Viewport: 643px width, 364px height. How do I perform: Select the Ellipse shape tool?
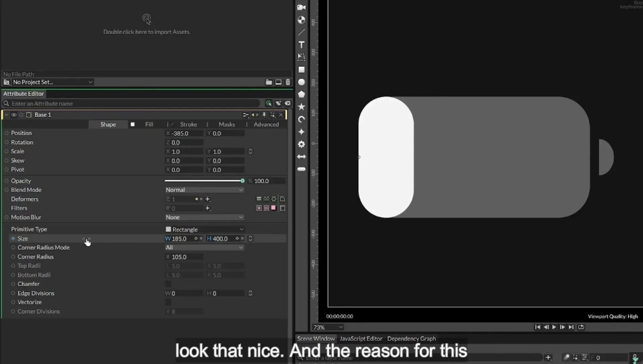[301, 82]
